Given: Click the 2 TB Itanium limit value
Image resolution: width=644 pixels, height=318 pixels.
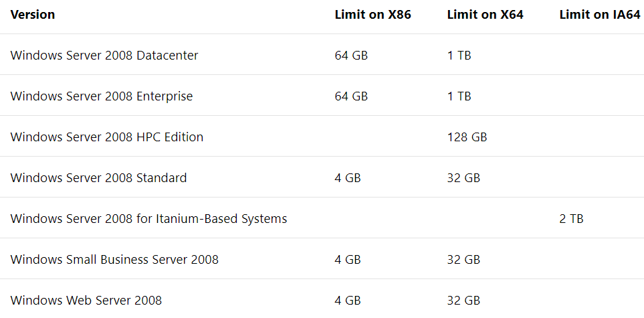Looking at the screenshot, I should pos(571,218).
